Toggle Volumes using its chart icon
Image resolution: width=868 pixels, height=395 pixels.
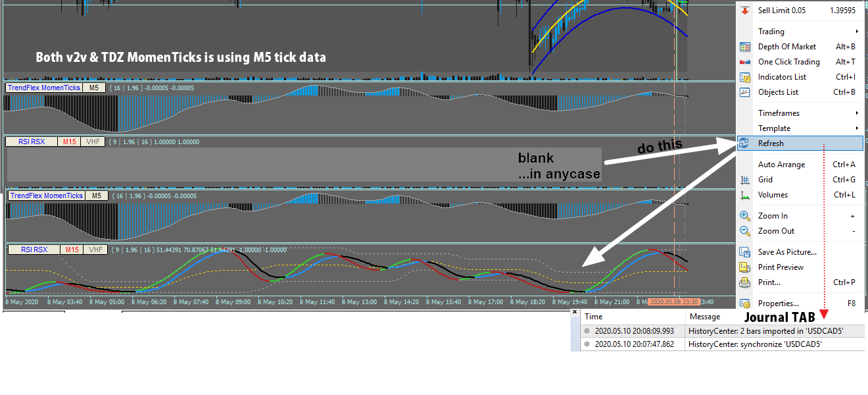745,195
